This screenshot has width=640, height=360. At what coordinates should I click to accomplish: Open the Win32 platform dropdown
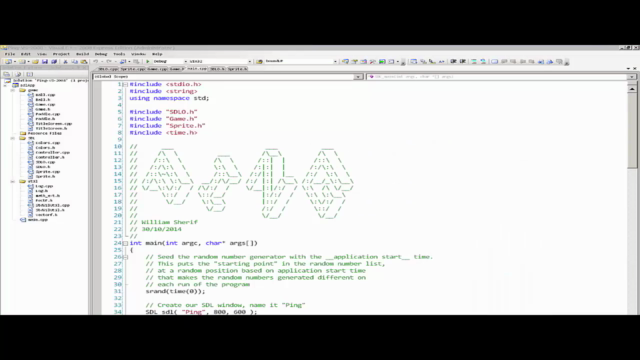point(249,62)
